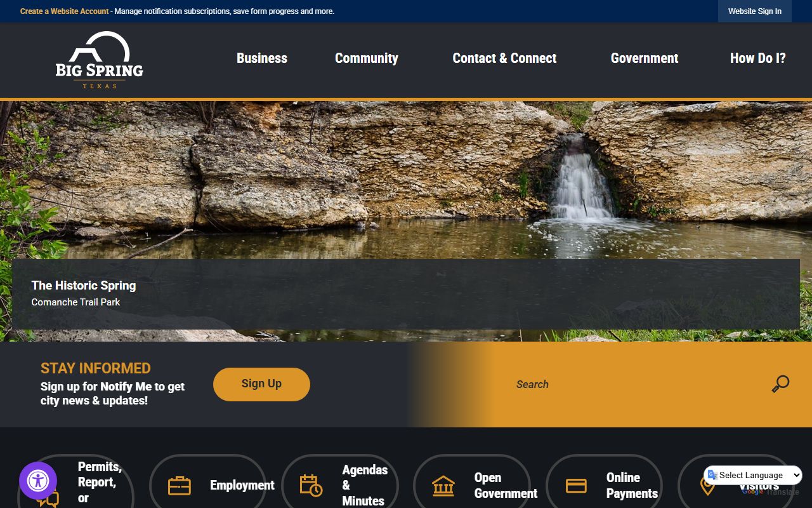Click the briefcase Employment icon
Screen dimensions: 812x508
(180, 486)
